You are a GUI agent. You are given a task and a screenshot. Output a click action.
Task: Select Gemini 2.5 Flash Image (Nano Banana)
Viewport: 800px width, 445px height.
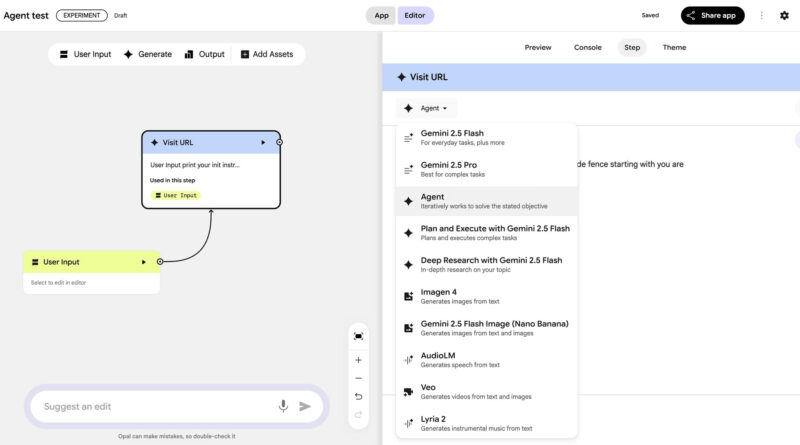point(487,328)
